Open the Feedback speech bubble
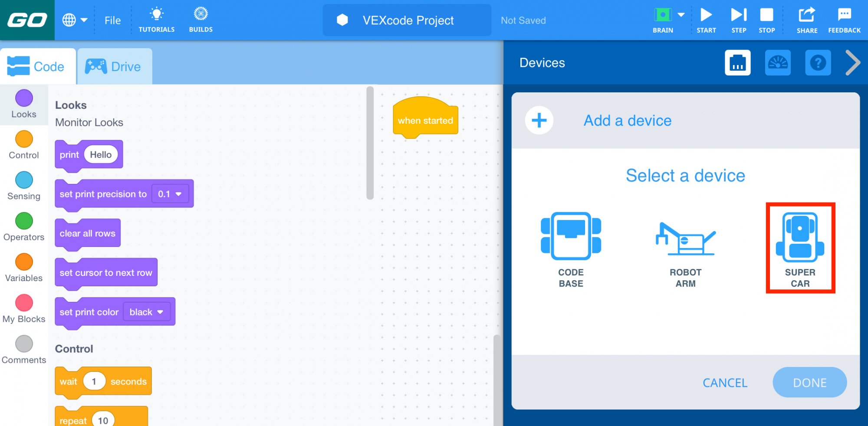This screenshot has height=426, width=868. [844, 20]
